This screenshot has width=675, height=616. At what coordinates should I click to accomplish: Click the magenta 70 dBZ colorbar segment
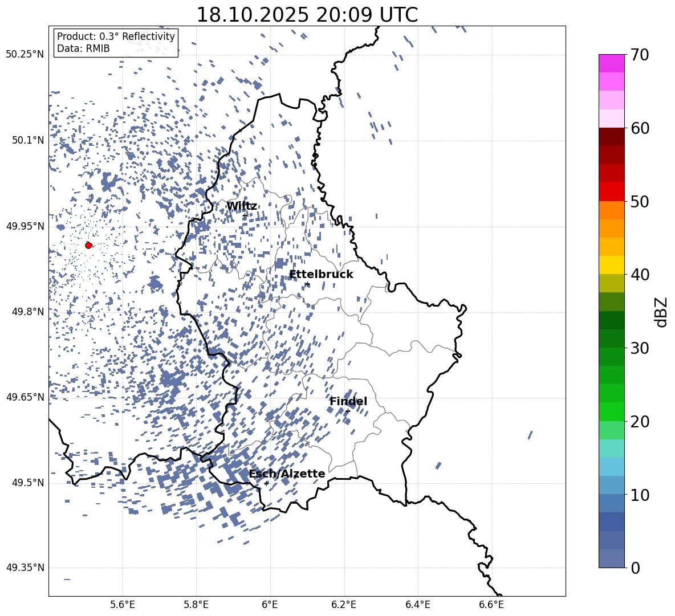click(x=611, y=63)
